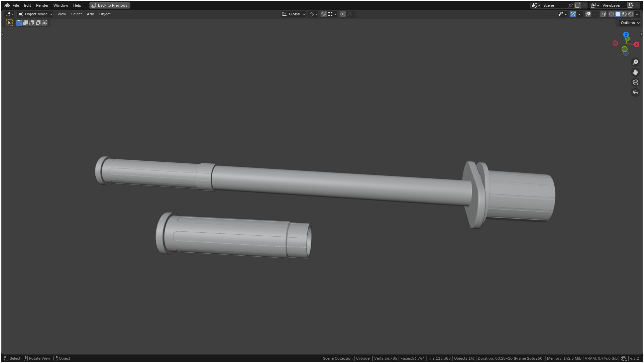Open the Help menu
This screenshot has width=644, height=363.
pos(77,5)
